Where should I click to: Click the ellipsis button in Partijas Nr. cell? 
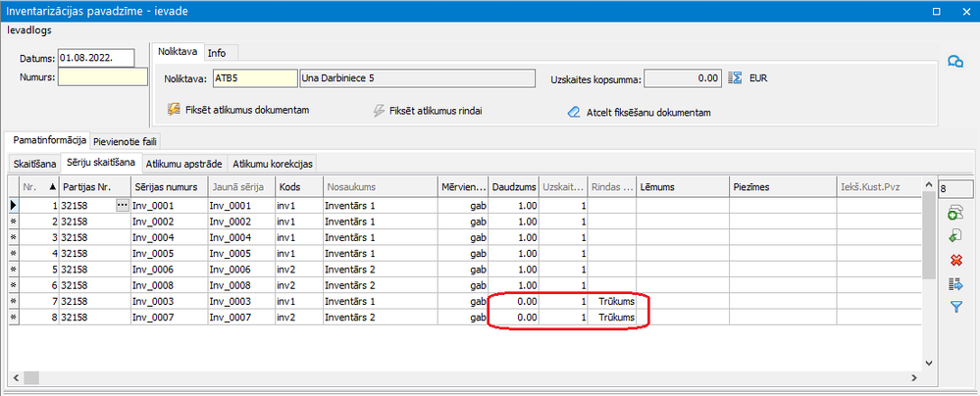122,204
